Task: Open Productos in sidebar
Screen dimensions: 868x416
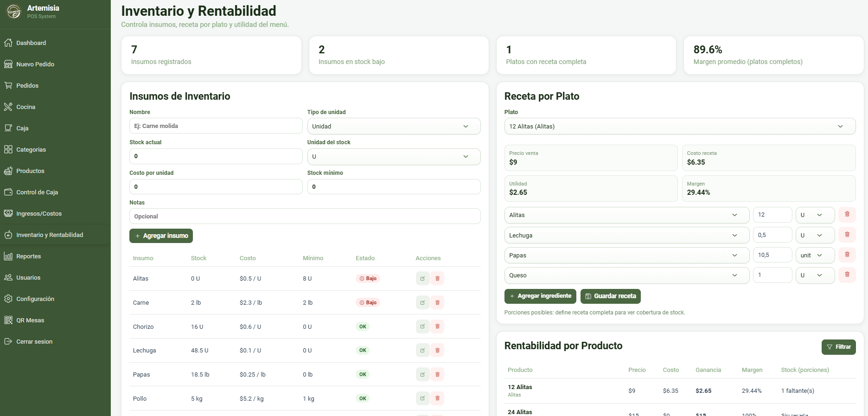Action: (x=55, y=171)
